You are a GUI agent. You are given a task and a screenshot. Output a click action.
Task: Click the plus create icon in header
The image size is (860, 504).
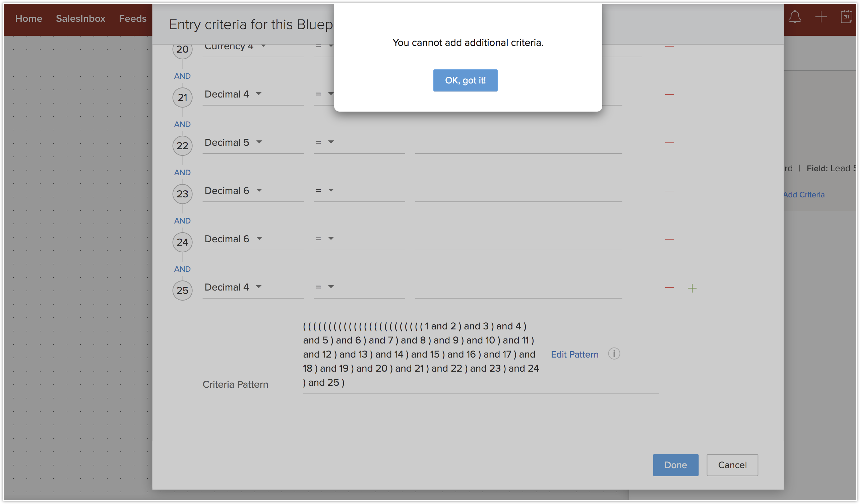tap(821, 17)
